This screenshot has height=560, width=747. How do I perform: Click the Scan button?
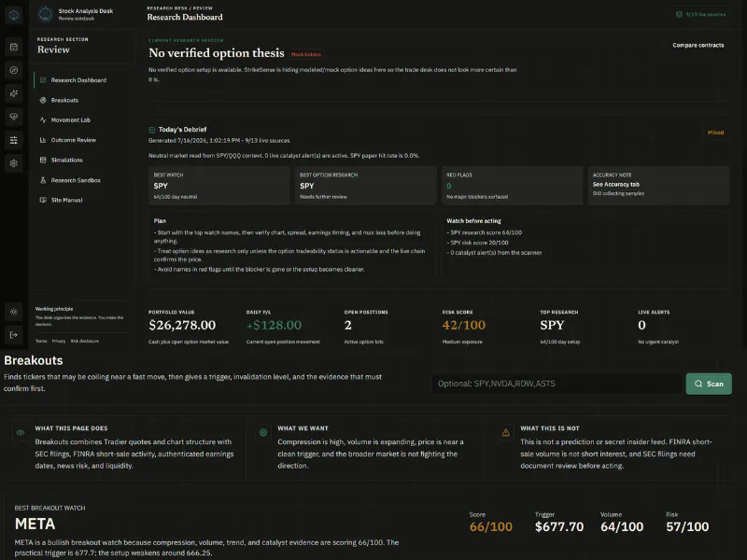pos(709,384)
